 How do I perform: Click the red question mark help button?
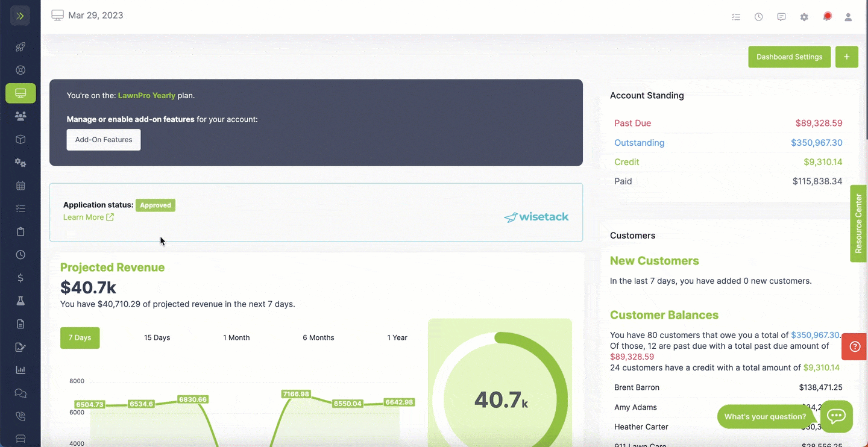pyautogui.click(x=854, y=346)
